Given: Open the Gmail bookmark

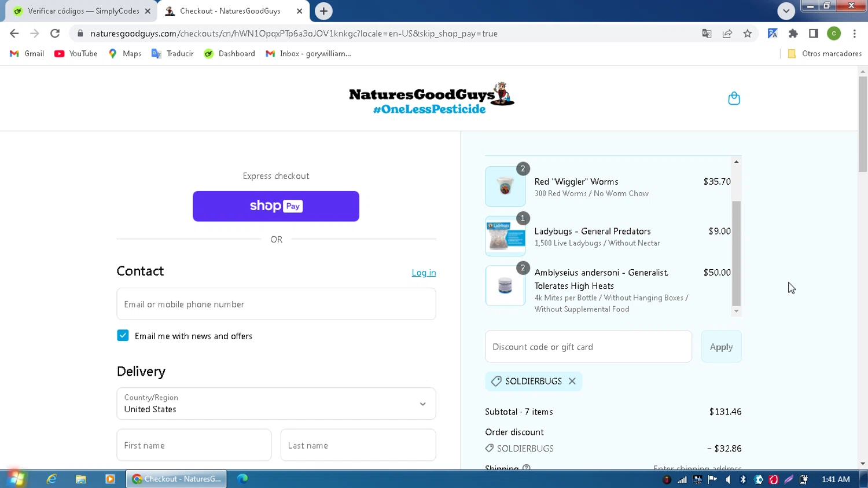Looking at the screenshot, I should (27, 53).
